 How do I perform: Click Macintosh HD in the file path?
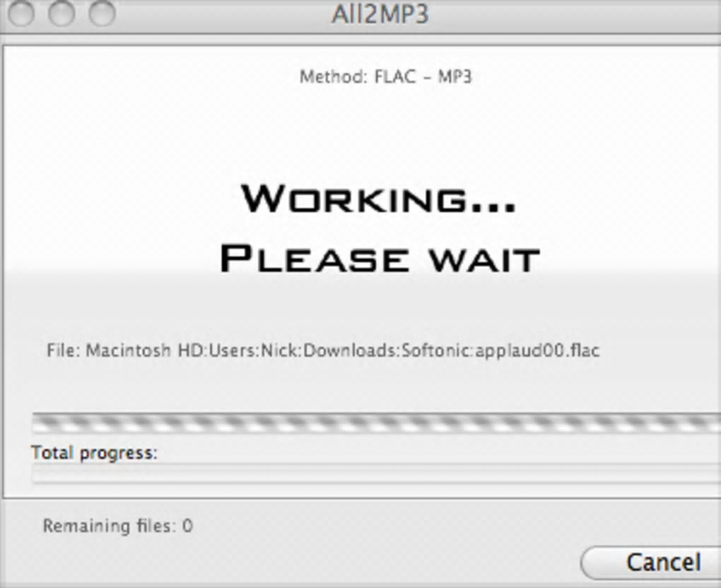[x=146, y=351]
